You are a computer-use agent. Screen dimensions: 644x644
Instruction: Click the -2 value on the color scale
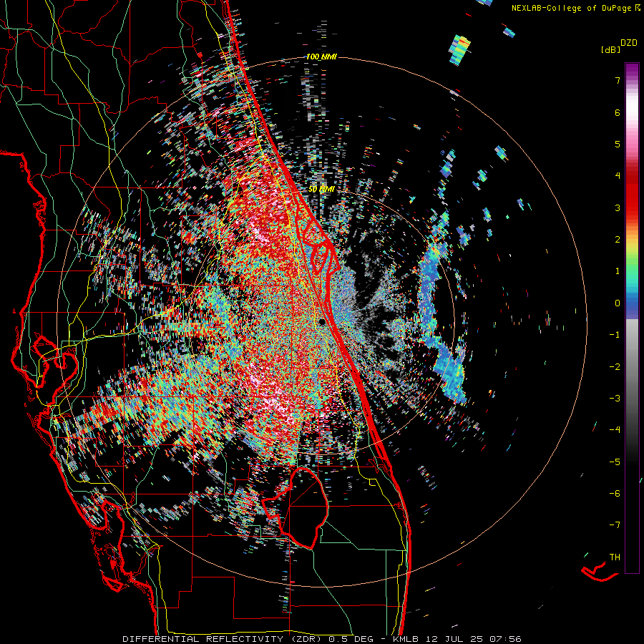[x=615, y=367]
